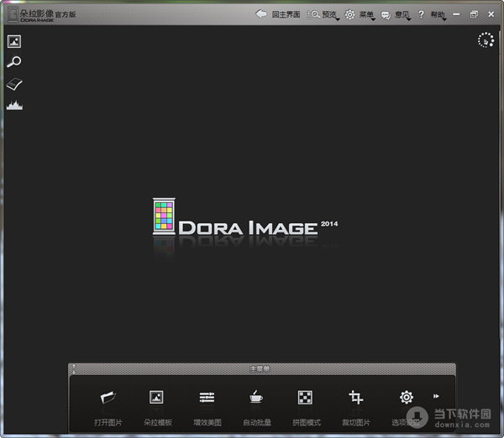Click the picture icon in left sidebar

(x=14, y=42)
